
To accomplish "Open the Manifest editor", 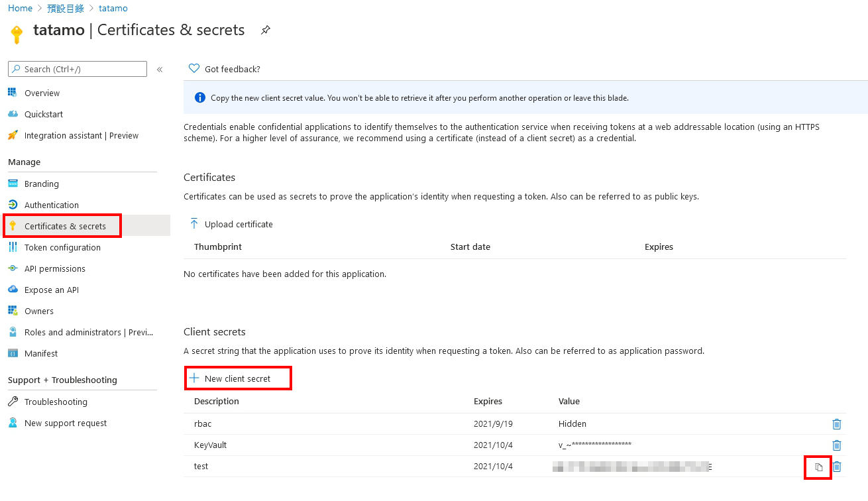I will point(41,353).
